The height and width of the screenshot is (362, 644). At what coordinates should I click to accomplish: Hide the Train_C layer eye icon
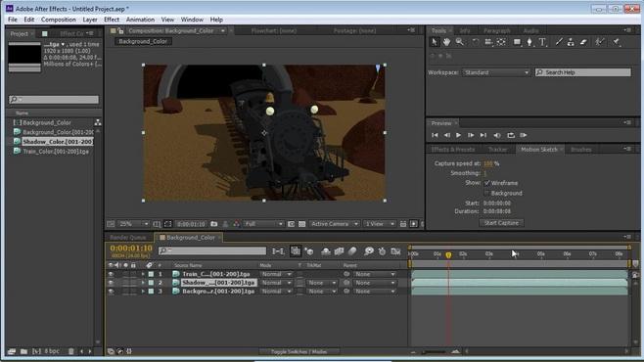coord(111,274)
